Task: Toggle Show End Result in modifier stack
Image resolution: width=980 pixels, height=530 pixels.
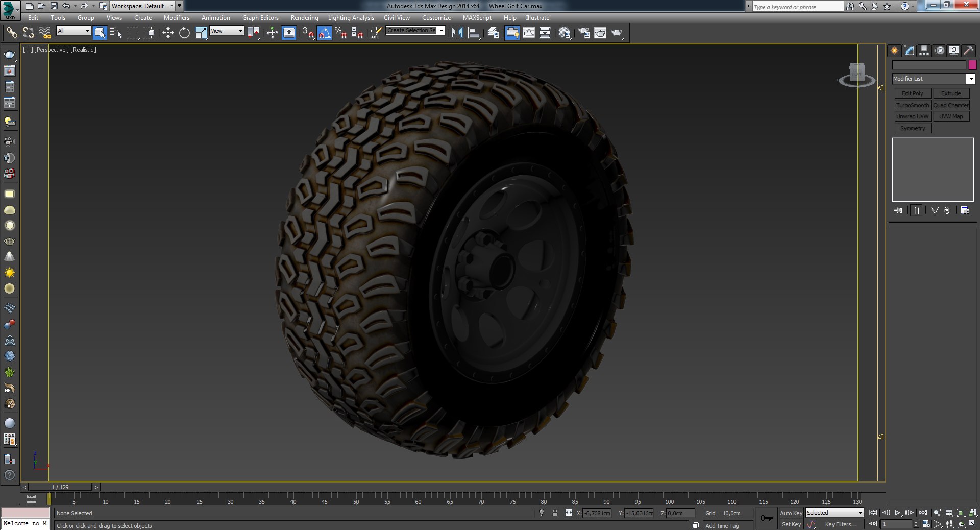Action: 917,210
